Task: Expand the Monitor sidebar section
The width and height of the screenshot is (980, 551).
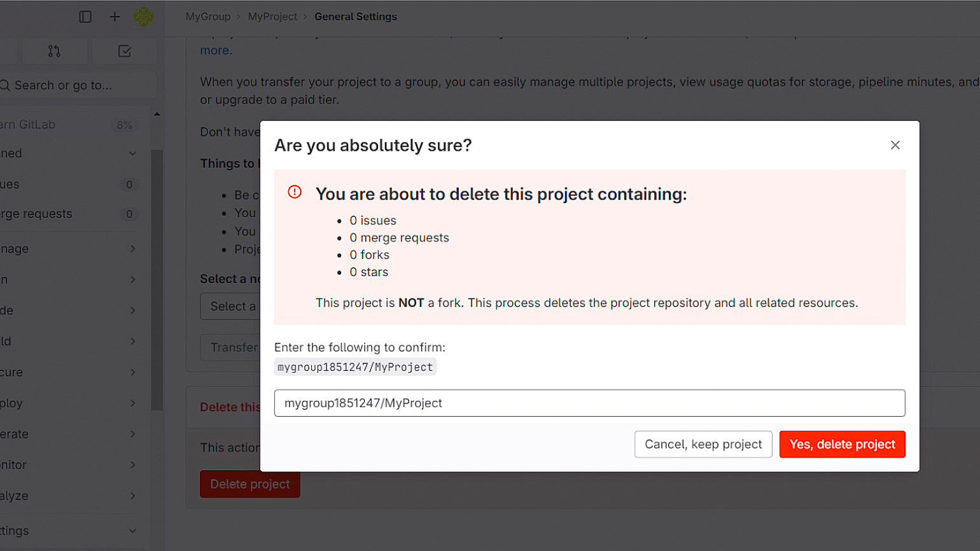Action: (70, 465)
